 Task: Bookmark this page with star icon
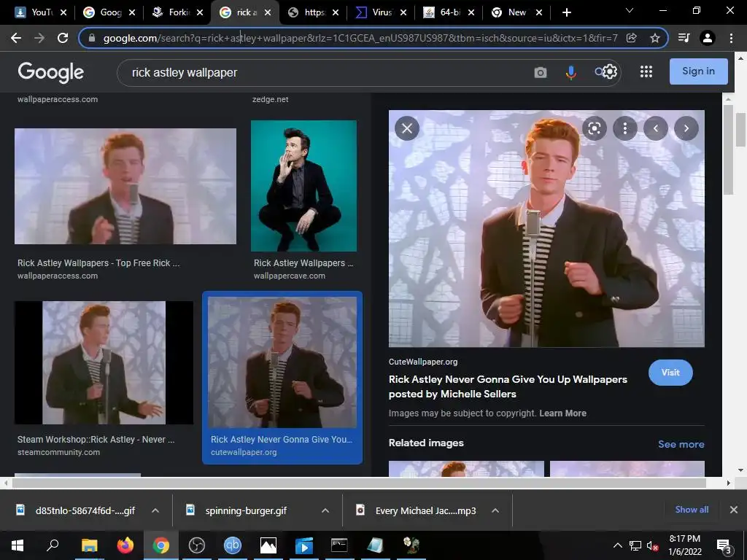[x=655, y=38]
